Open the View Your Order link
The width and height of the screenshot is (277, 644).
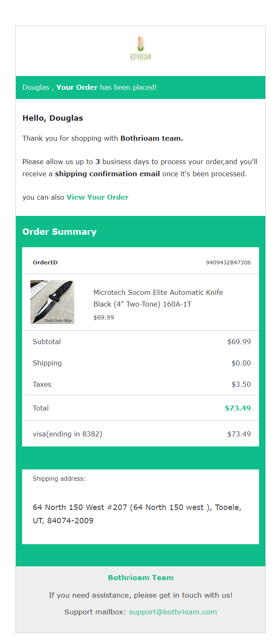[97, 197]
